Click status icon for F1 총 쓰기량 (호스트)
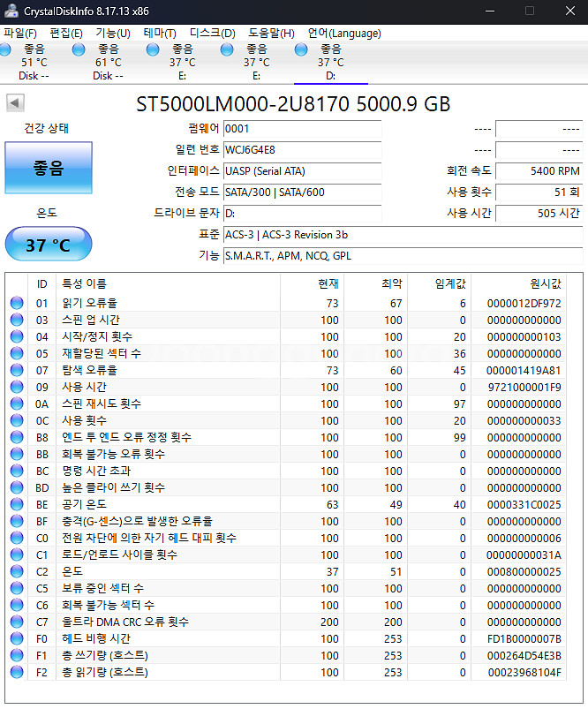588x709 pixels. [x=17, y=655]
